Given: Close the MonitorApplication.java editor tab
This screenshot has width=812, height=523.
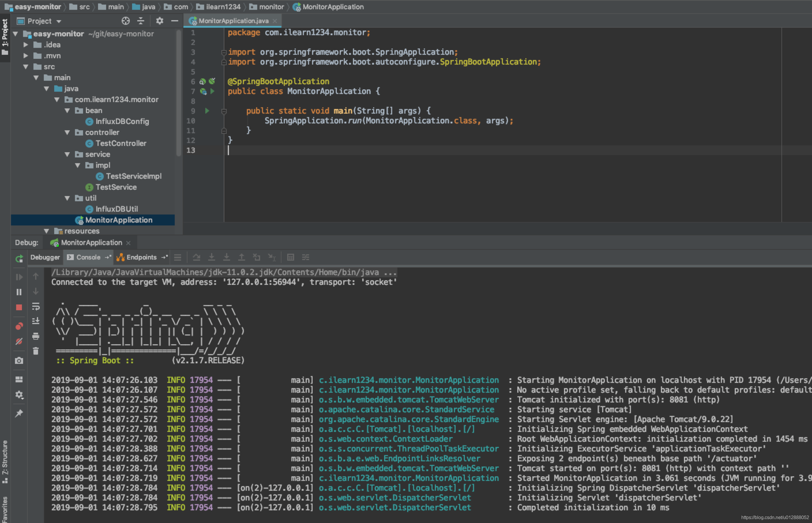Looking at the screenshot, I should (x=275, y=21).
